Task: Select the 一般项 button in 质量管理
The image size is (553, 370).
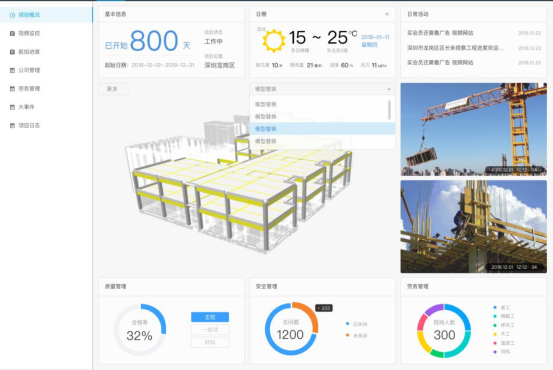Action: click(x=210, y=329)
